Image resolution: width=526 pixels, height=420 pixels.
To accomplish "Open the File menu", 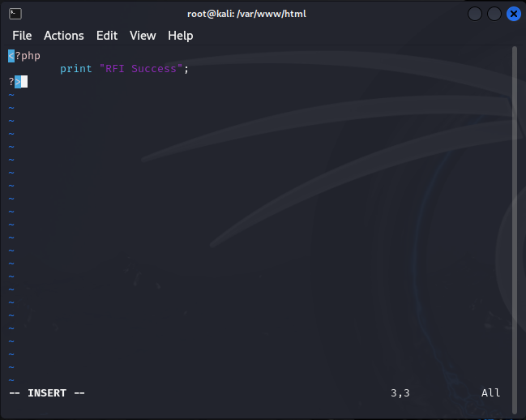I will [22, 36].
